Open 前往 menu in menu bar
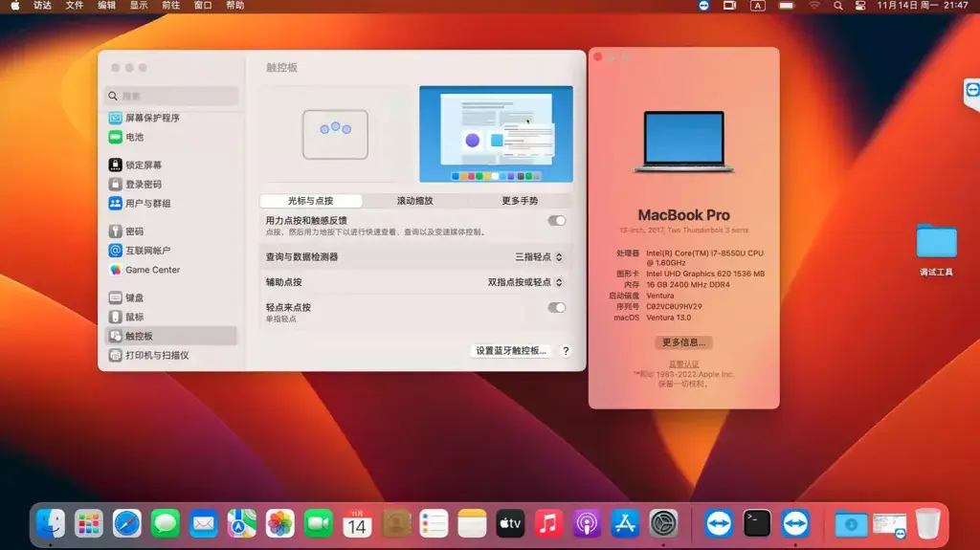 [x=170, y=6]
